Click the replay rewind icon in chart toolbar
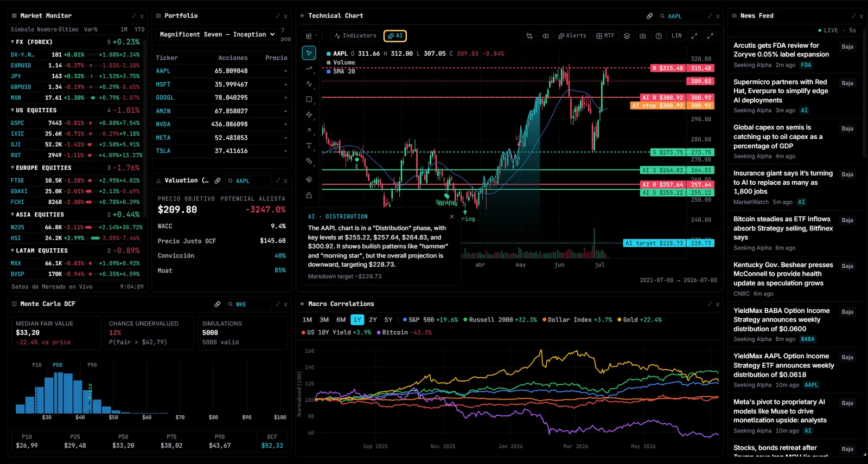The height and width of the screenshot is (464, 868). pos(545,36)
